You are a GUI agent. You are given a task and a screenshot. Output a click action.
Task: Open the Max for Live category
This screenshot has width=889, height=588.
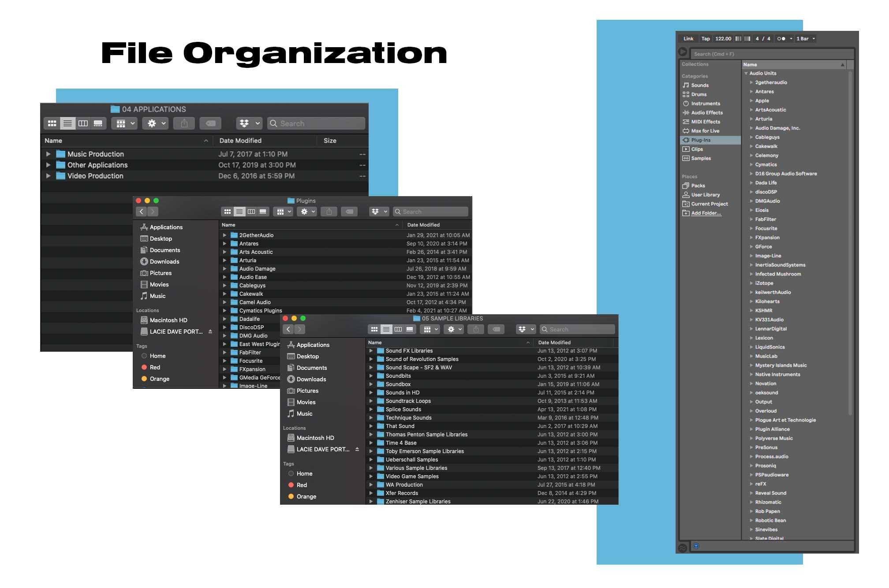[x=705, y=131]
